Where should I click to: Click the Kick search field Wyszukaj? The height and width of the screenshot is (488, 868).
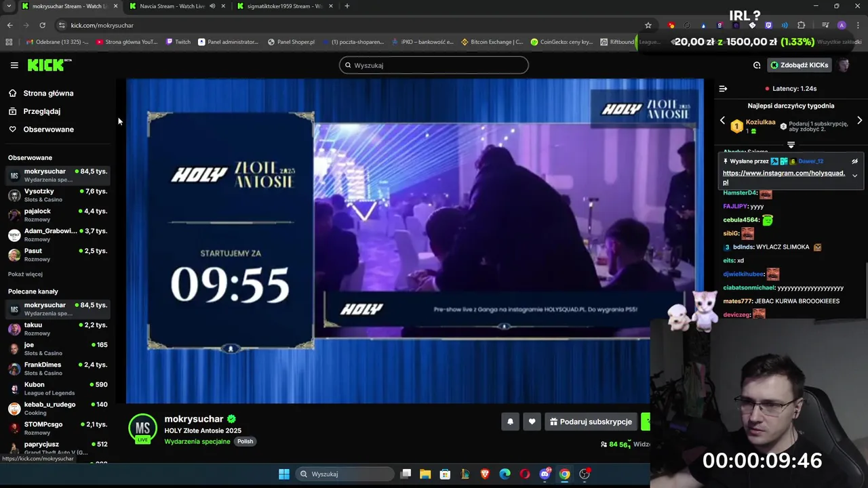[x=434, y=65]
